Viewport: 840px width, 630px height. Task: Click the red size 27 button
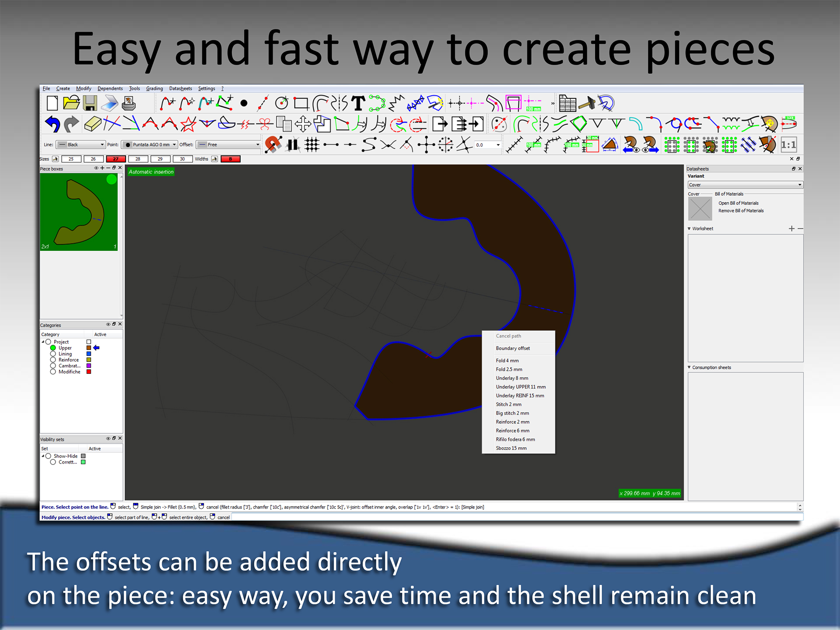pyautogui.click(x=115, y=159)
